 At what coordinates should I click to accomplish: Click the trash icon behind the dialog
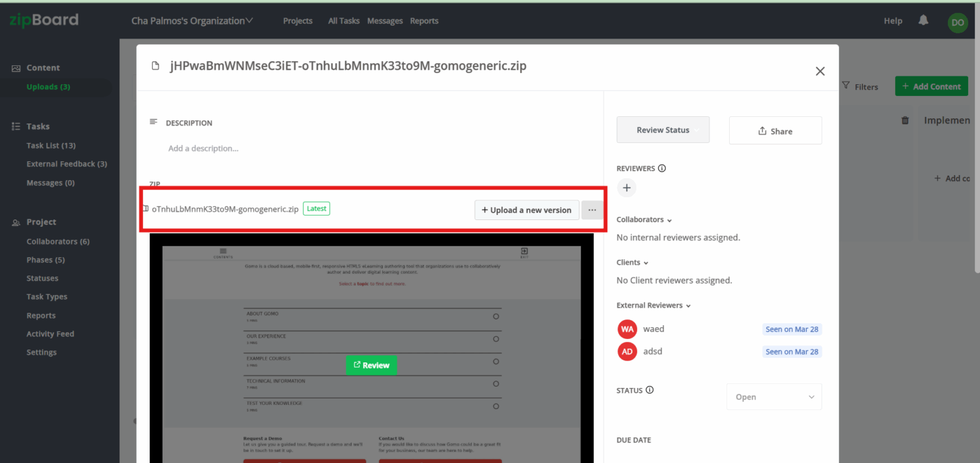click(905, 121)
